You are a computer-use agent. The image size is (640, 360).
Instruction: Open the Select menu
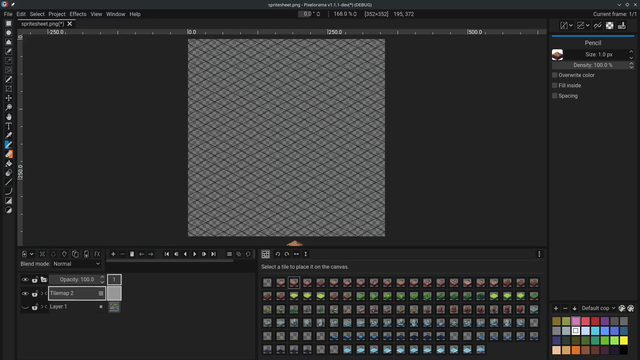tap(37, 14)
